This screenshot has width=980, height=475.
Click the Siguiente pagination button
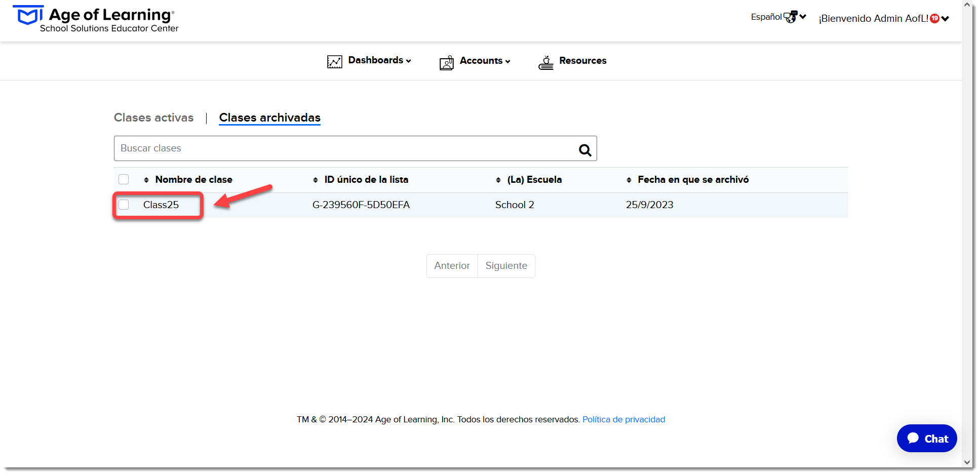point(506,266)
